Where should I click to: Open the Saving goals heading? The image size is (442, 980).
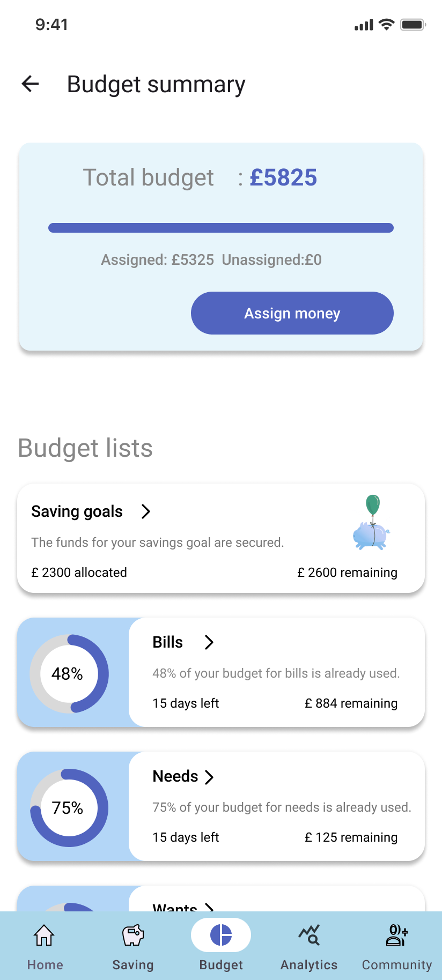pos(77,511)
